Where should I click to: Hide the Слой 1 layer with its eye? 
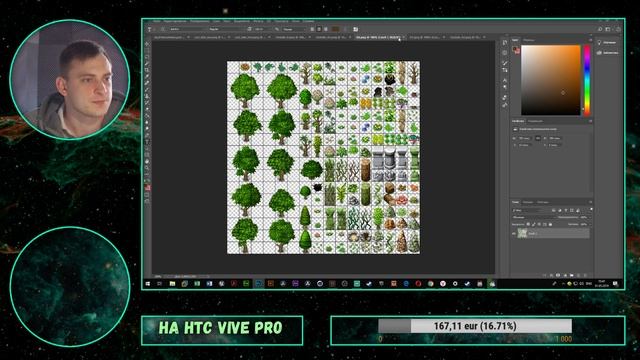(513, 233)
